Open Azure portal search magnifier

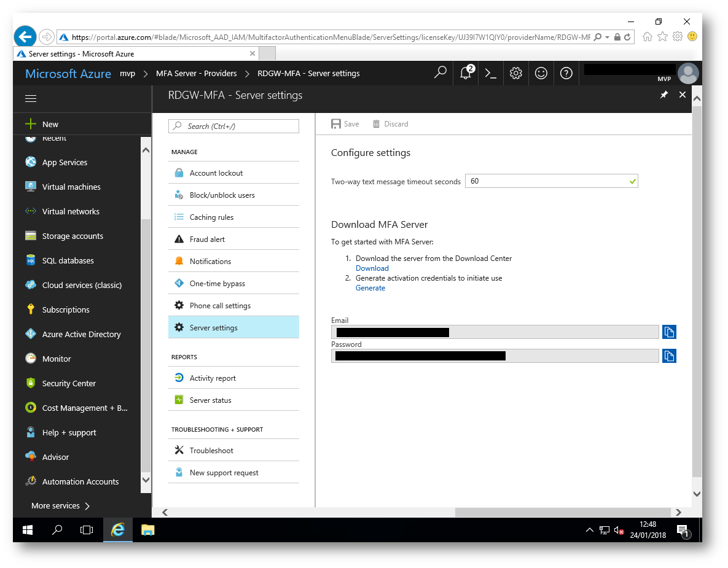(440, 73)
